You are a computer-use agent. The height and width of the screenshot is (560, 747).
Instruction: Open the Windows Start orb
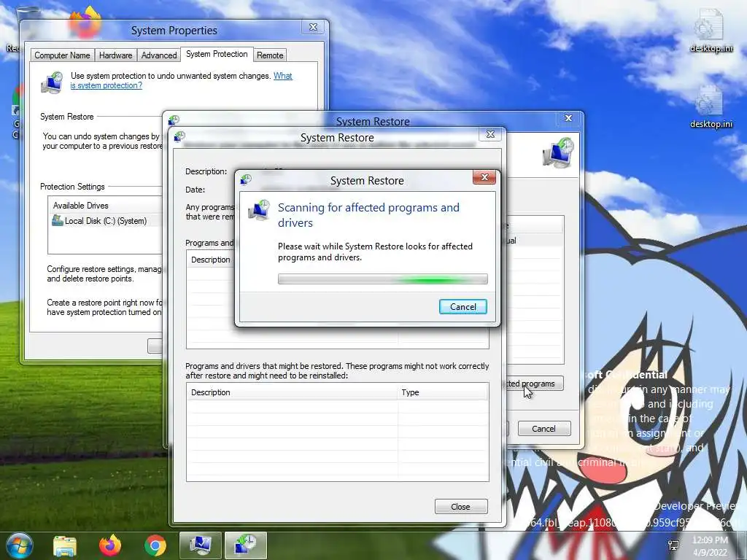click(20, 545)
